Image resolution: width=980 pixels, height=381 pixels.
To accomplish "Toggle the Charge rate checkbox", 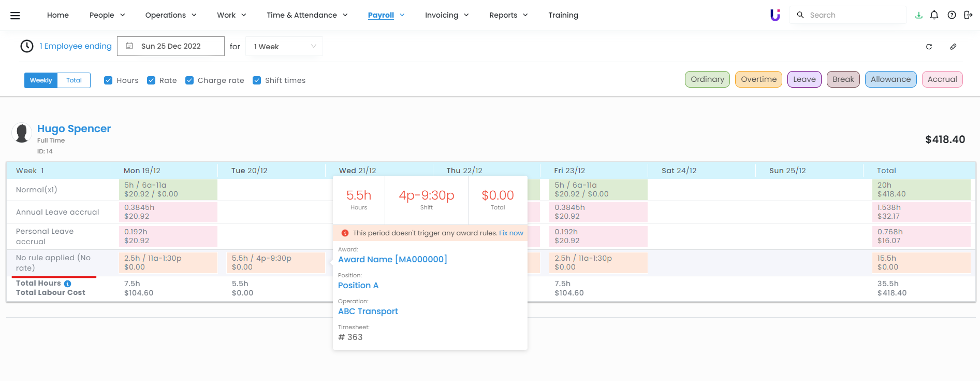I will pos(189,80).
